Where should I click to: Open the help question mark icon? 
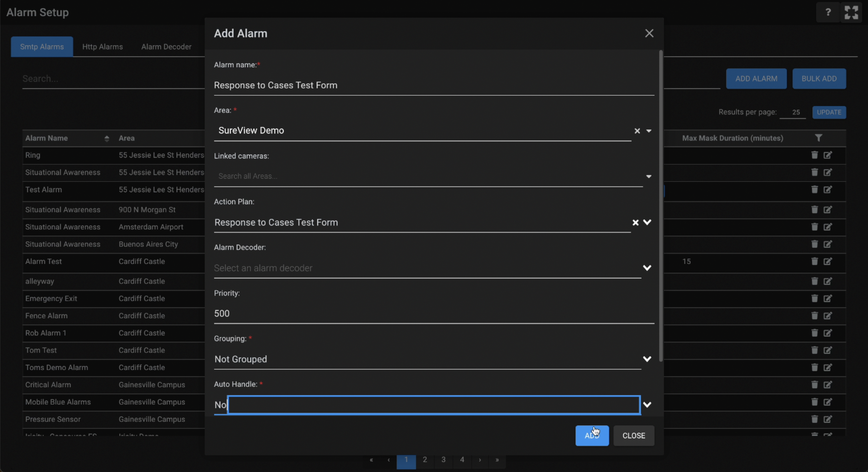point(828,13)
